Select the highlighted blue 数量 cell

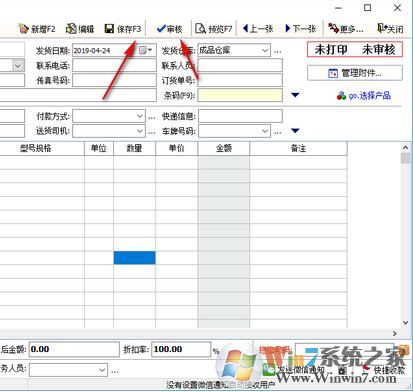coord(135,258)
